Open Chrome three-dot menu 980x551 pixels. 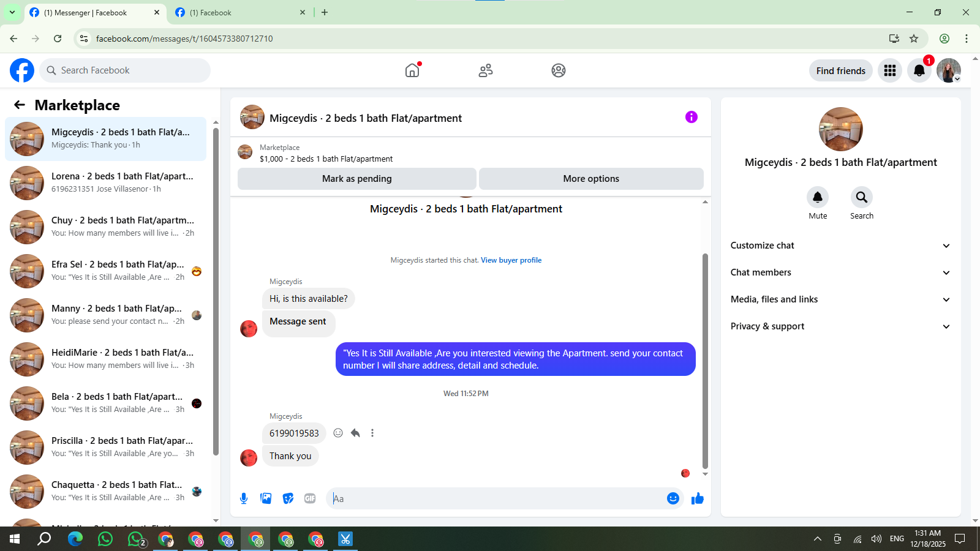[967, 39]
